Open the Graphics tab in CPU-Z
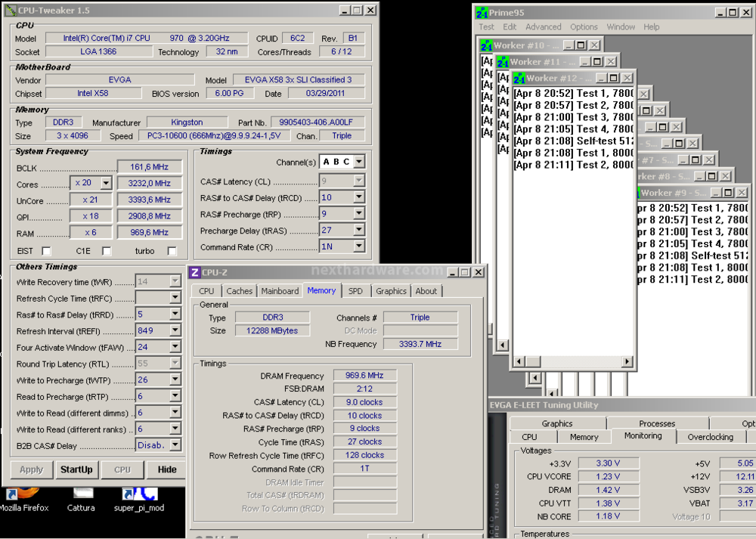 (391, 291)
